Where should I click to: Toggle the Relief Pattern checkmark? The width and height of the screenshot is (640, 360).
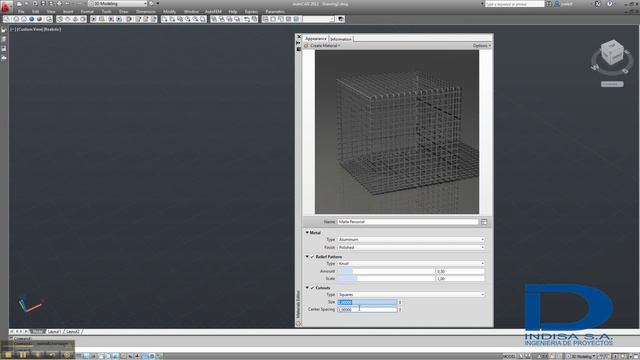pos(312,257)
